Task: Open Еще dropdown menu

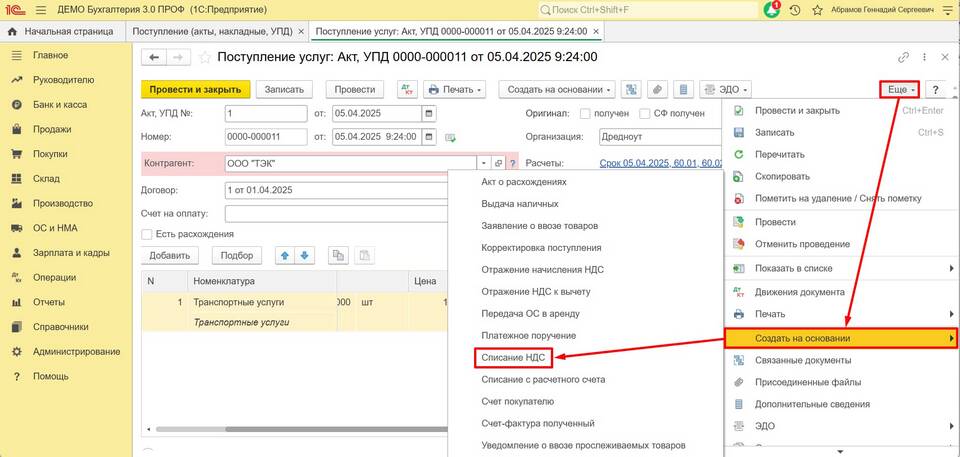Action: point(899,89)
